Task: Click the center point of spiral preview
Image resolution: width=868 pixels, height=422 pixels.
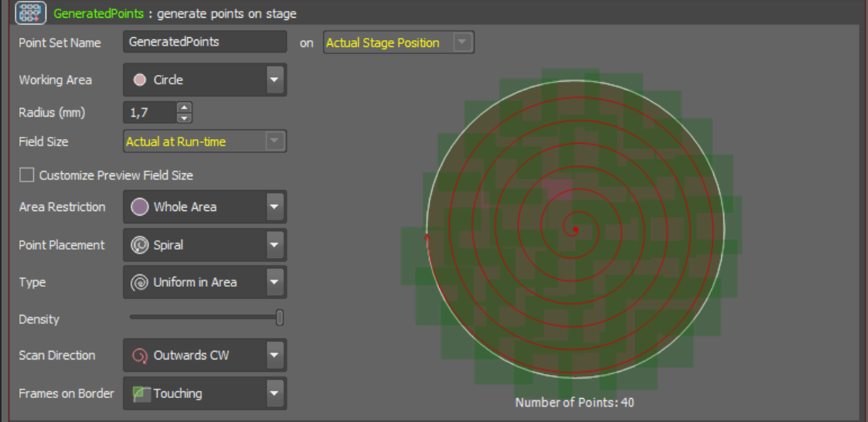Action: pyautogui.click(x=575, y=229)
